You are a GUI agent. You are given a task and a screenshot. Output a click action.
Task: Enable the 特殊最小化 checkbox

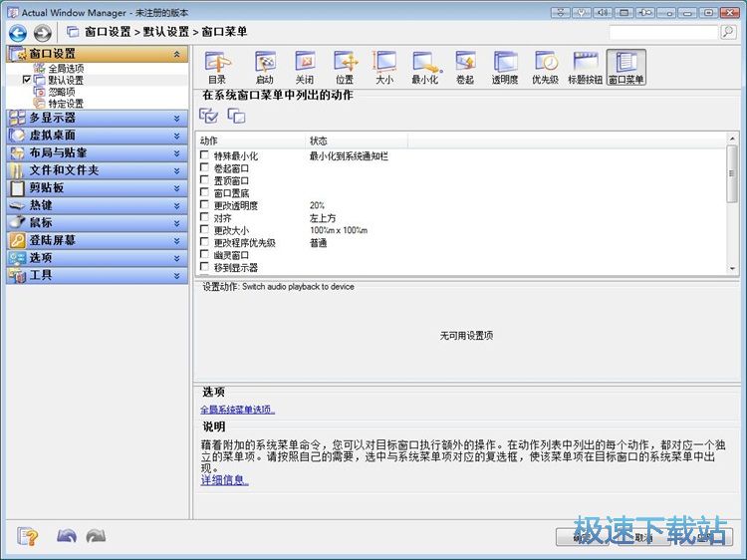tap(204, 154)
